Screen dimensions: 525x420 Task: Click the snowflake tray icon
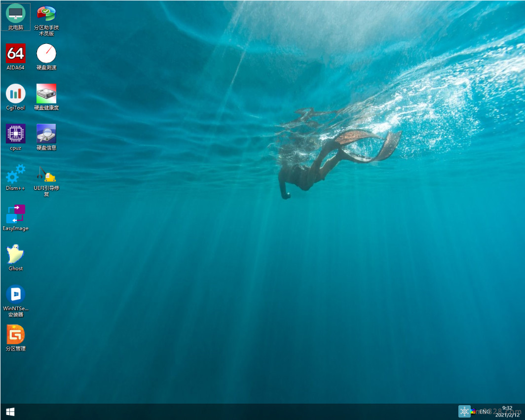pyautogui.click(x=464, y=412)
